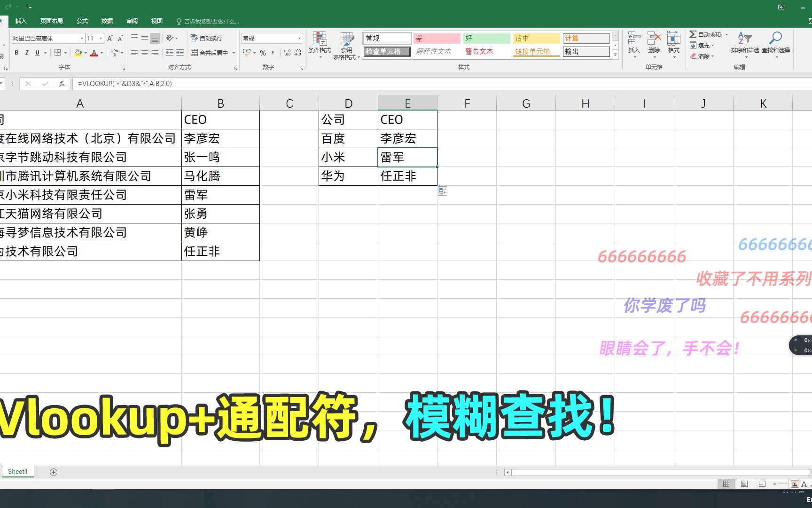The width and height of the screenshot is (812, 508).
Task: Center text horizontally
Action: (x=145, y=53)
